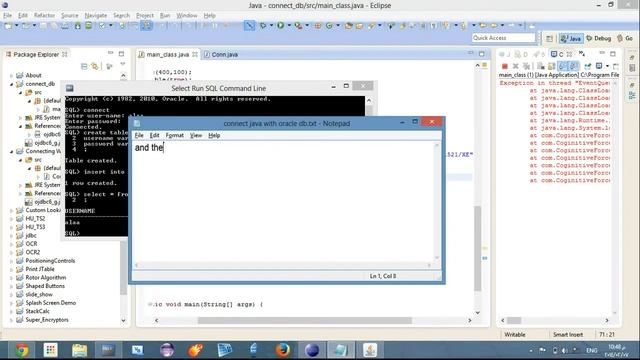Viewport: 640px width, 360px height.
Task: Click the New file icon in Eclipse toolbar
Action: click(8, 25)
